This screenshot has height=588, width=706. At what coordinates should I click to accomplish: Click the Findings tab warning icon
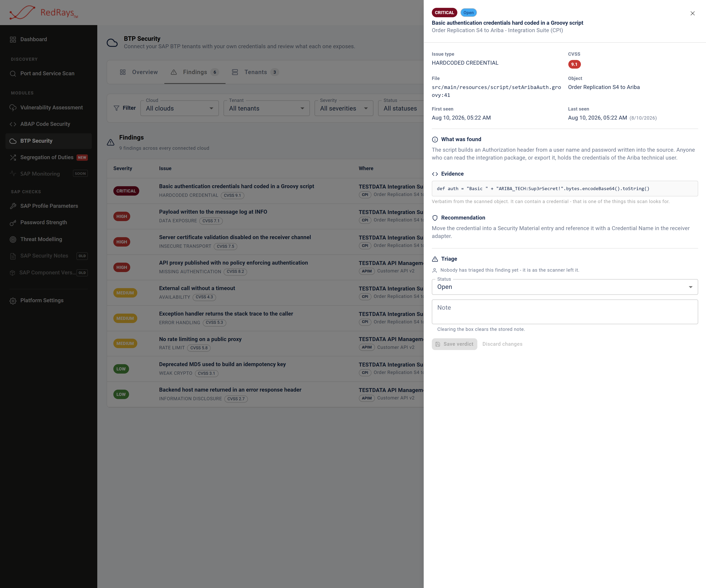(x=174, y=72)
